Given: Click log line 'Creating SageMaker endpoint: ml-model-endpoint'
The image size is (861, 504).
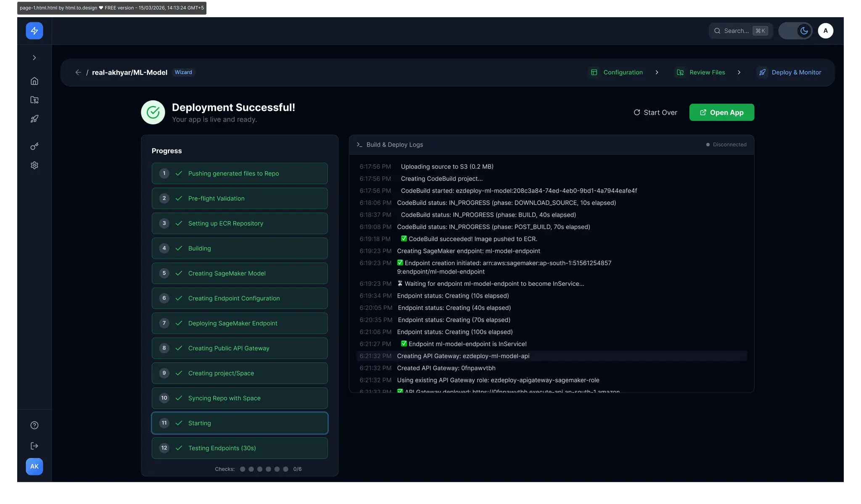Looking at the screenshot, I should [468, 251].
